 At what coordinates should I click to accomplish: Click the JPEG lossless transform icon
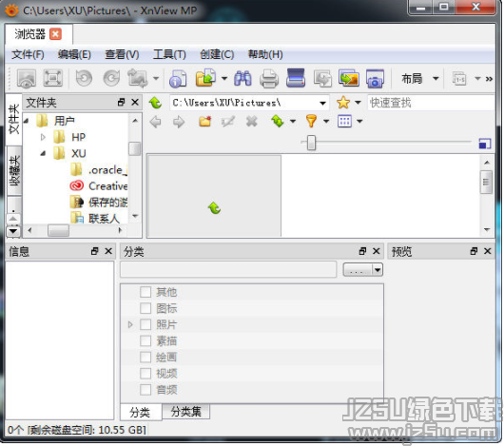click(x=138, y=78)
